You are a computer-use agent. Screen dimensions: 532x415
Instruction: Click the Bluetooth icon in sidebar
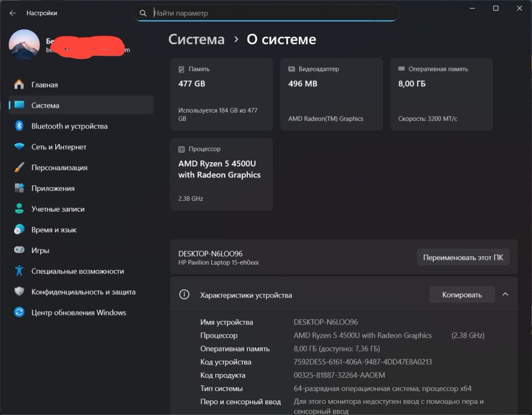tap(19, 126)
